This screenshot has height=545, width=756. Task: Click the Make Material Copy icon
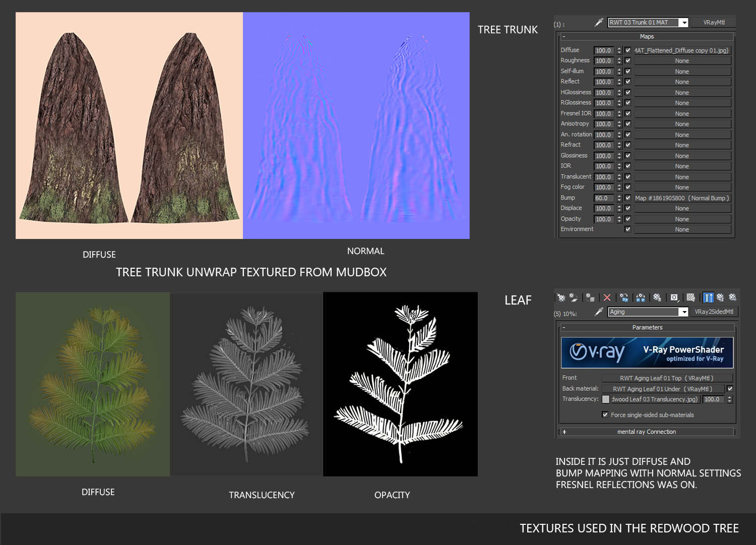(624, 297)
